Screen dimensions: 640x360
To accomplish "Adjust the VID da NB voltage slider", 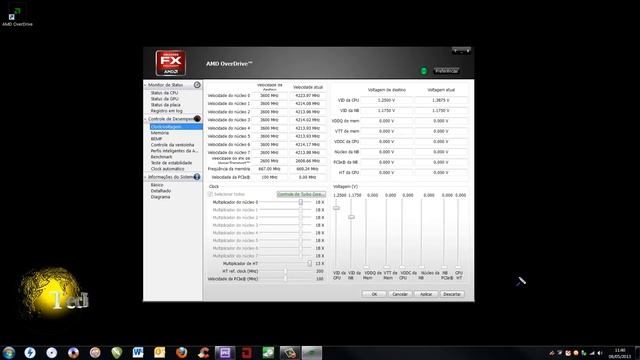I will point(351,217).
